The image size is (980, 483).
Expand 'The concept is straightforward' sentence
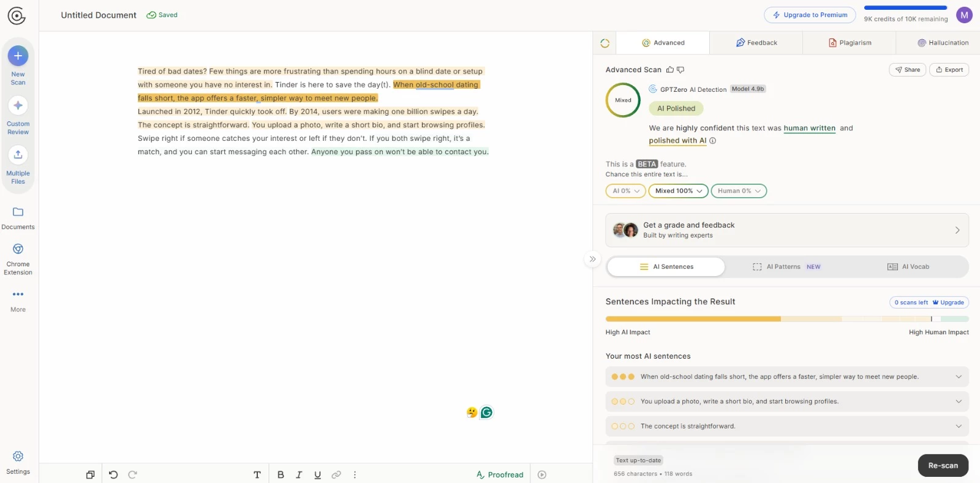(787, 426)
